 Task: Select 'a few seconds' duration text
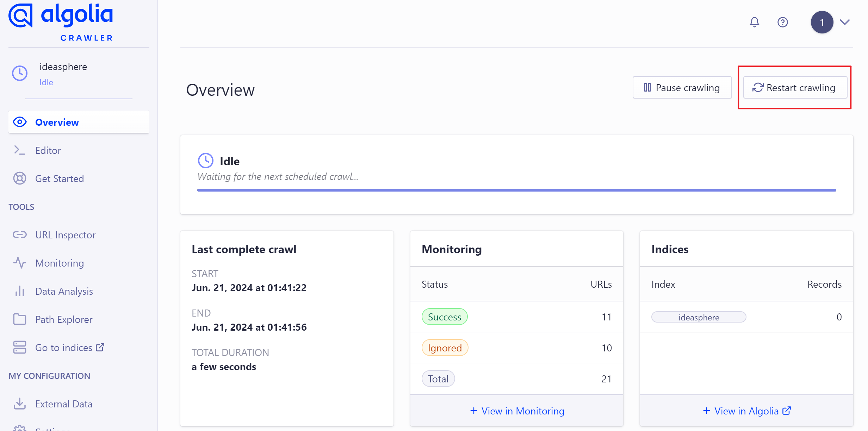click(x=224, y=367)
